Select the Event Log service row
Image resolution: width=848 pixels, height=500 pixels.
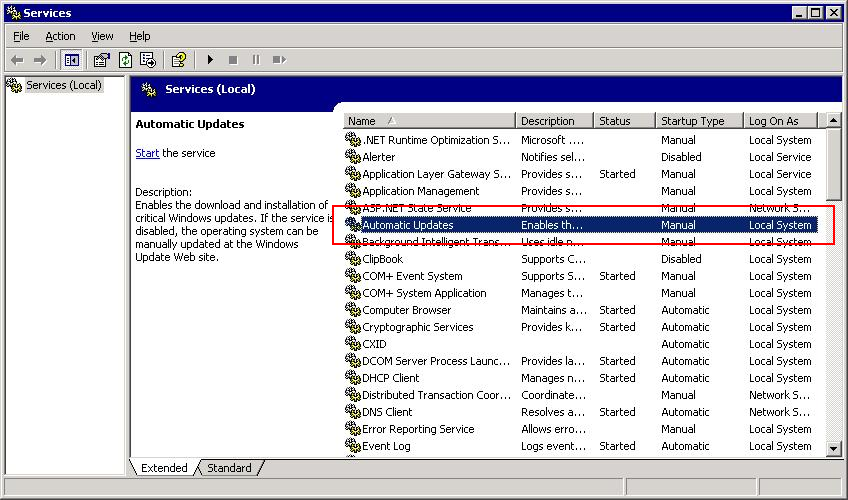[386, 446]
